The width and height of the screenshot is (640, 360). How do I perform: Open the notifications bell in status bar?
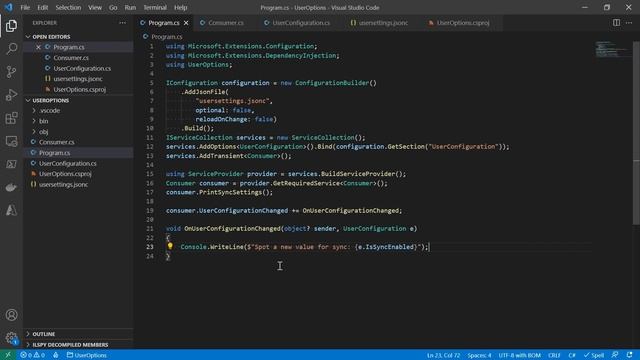point(629,355)
